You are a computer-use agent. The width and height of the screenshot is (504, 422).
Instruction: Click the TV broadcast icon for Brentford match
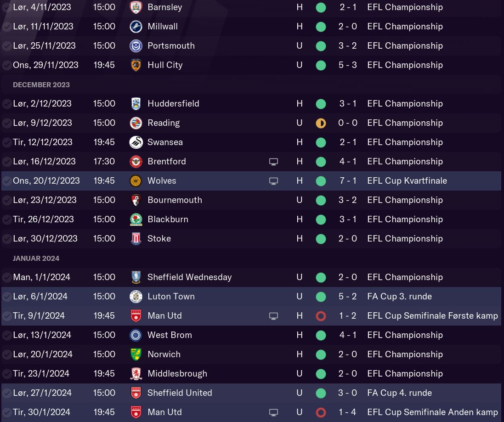pos(273,162)
